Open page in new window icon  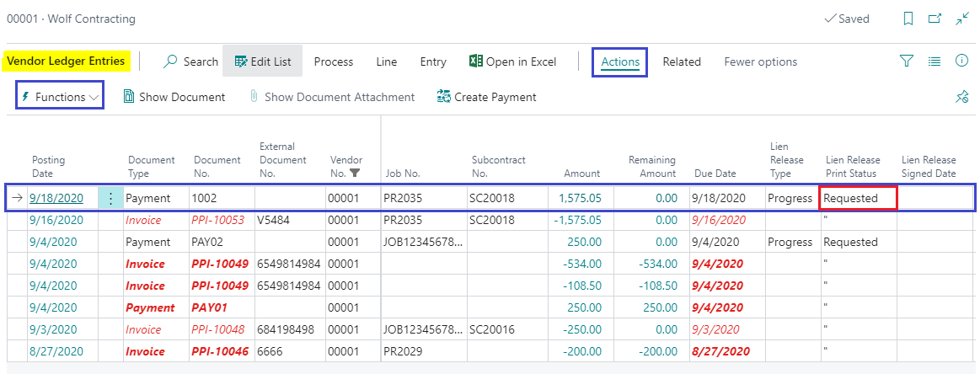tap(934, 19)
